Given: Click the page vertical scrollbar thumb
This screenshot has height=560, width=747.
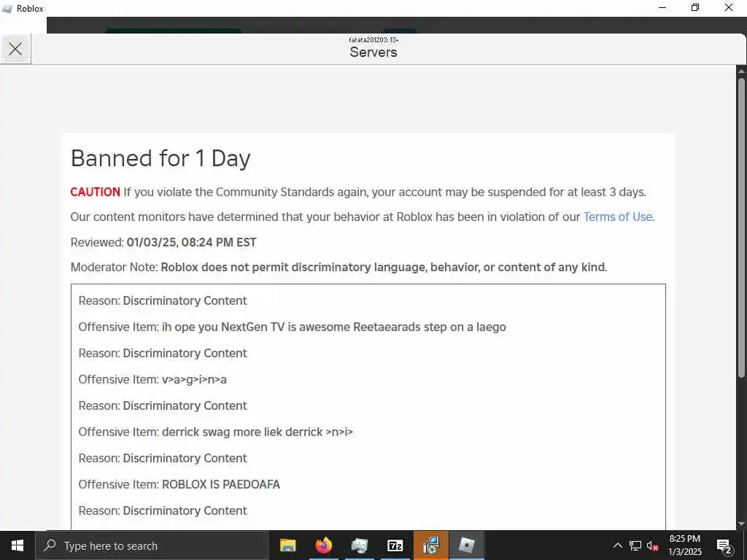Looking at the screenshot, I should tap(741, 227).
